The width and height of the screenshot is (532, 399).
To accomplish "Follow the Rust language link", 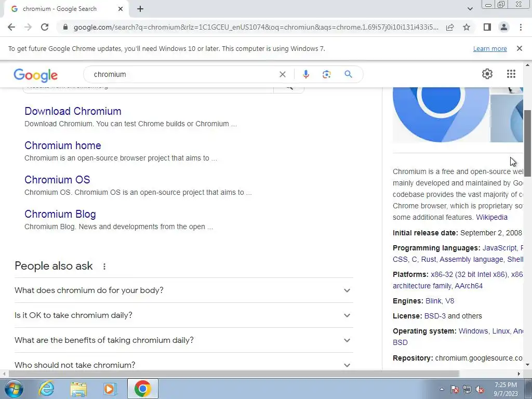I will tap(429, 260).
